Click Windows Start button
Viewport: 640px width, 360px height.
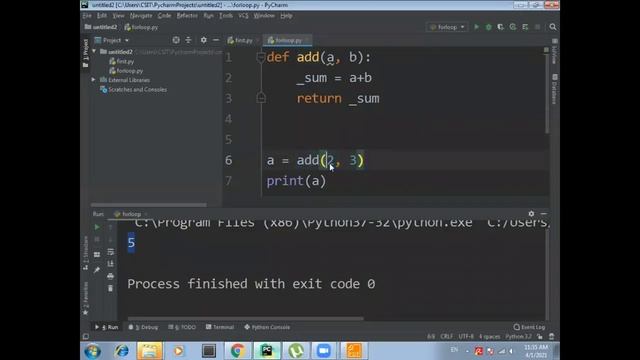92,351
